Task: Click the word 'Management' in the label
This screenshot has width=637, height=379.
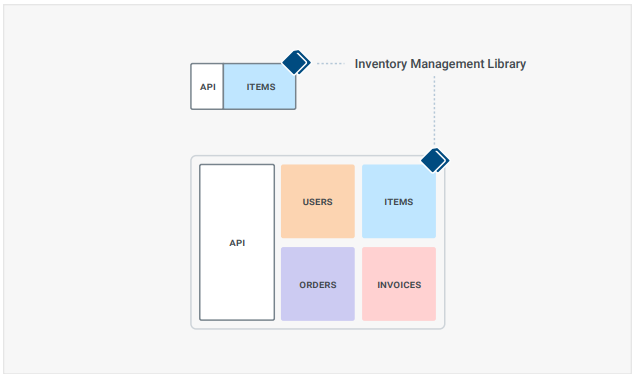Action: click(447, 64)
